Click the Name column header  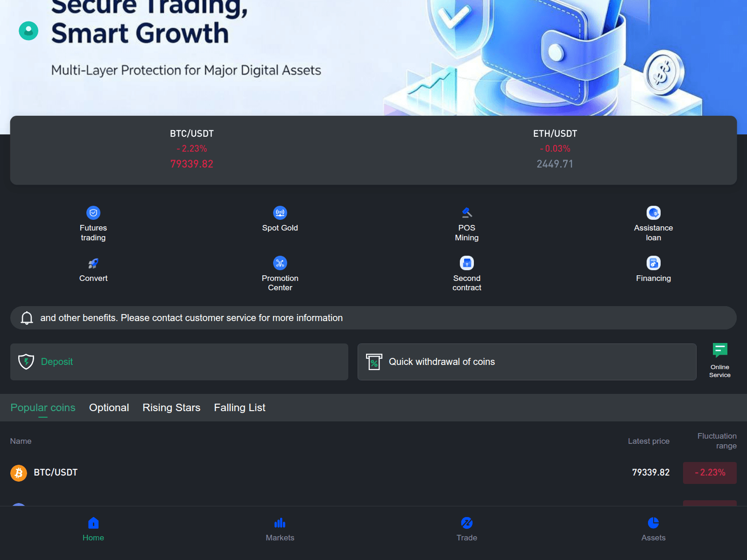[x=21, y=441]
